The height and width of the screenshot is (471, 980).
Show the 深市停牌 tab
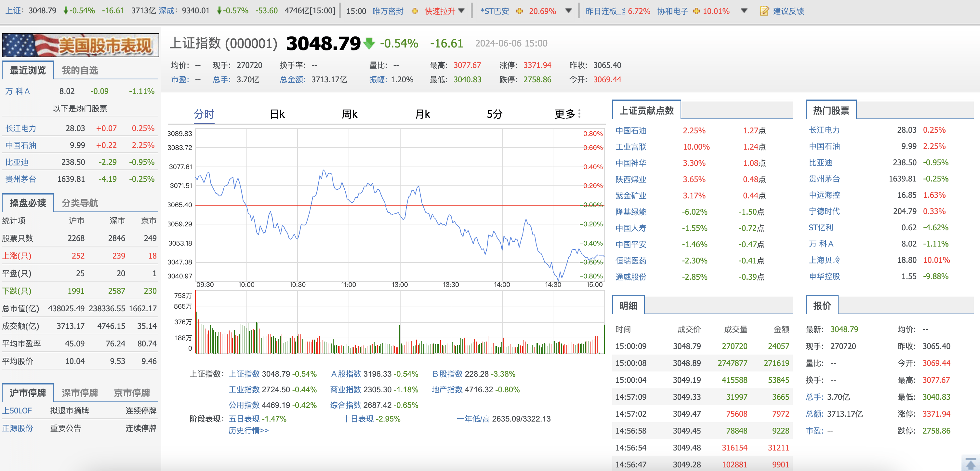click(x=80, y=393)
